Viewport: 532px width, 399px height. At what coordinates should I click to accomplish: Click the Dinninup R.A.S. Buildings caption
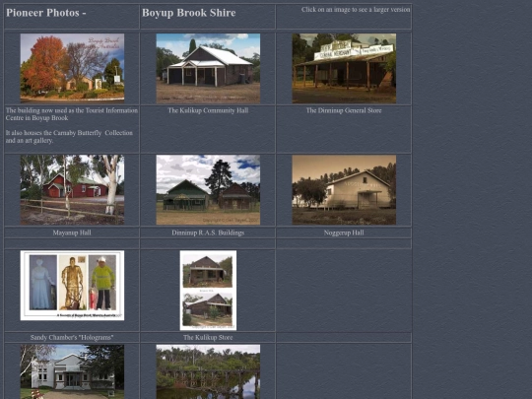[x=208, y=233]
